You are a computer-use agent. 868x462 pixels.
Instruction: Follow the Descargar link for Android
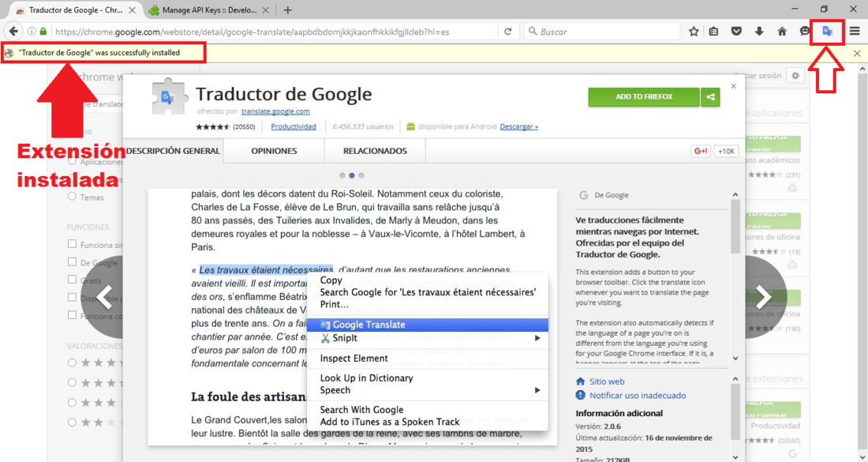pos(518,126)
